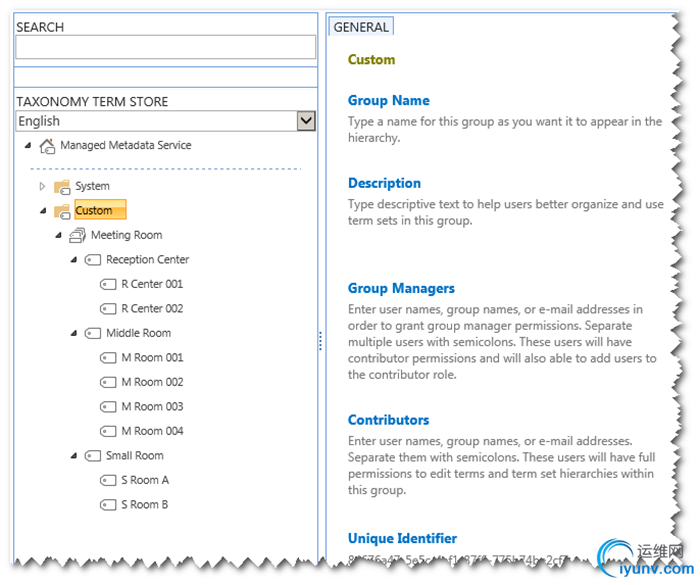Select the M Room 004 term
The image size is (700, 585).
(x=152, y=431)
